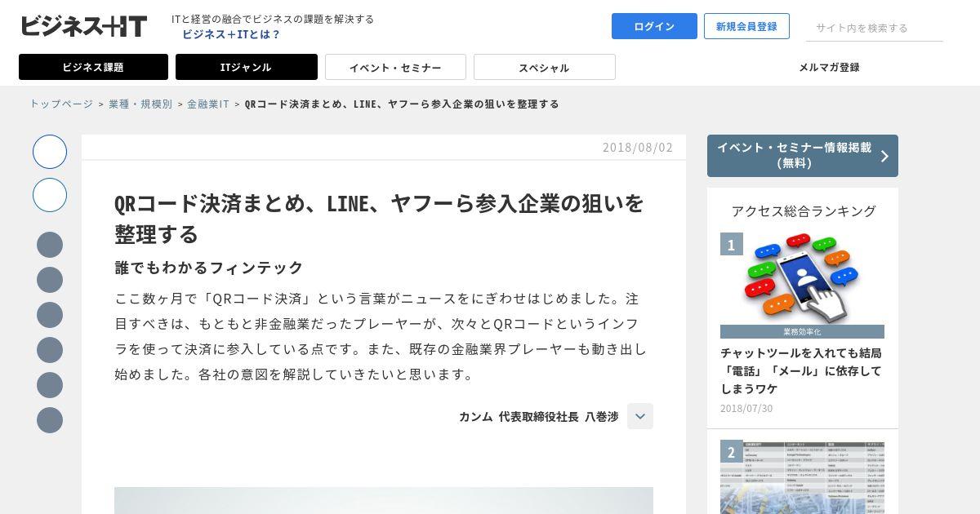This screenshot has height=514, width=980.
Task: Click the ビジネス+IT site logo
Action: pos(83,26)
